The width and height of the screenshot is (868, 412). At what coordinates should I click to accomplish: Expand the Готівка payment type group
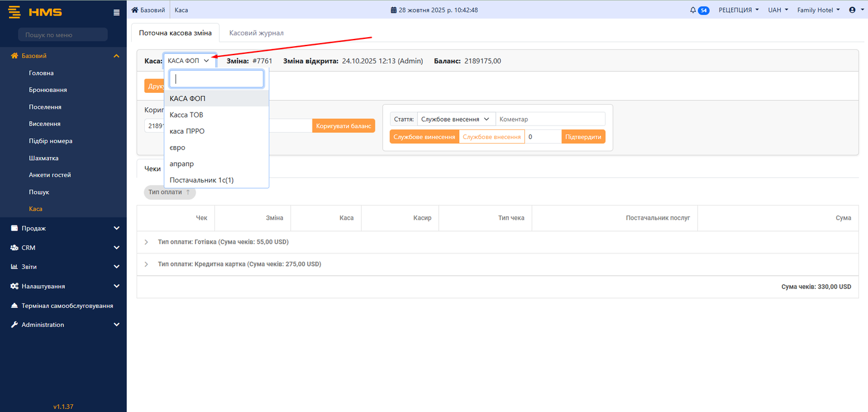click(x=147, y=242)
